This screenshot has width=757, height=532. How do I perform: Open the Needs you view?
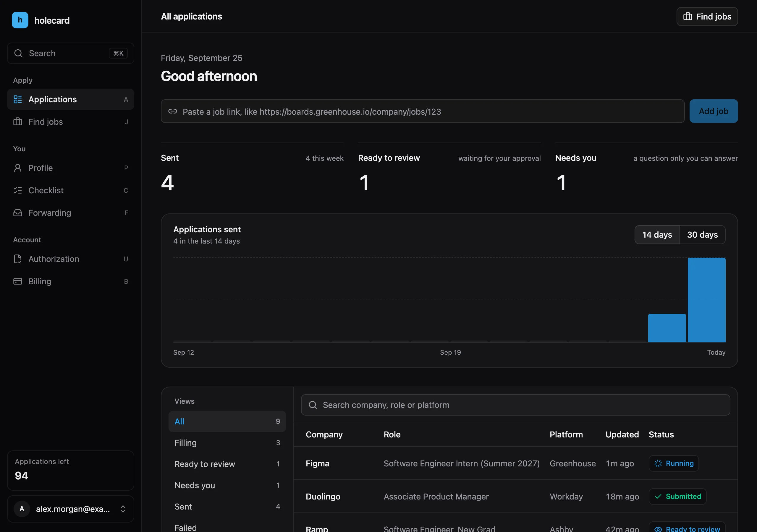click(227, 485)
